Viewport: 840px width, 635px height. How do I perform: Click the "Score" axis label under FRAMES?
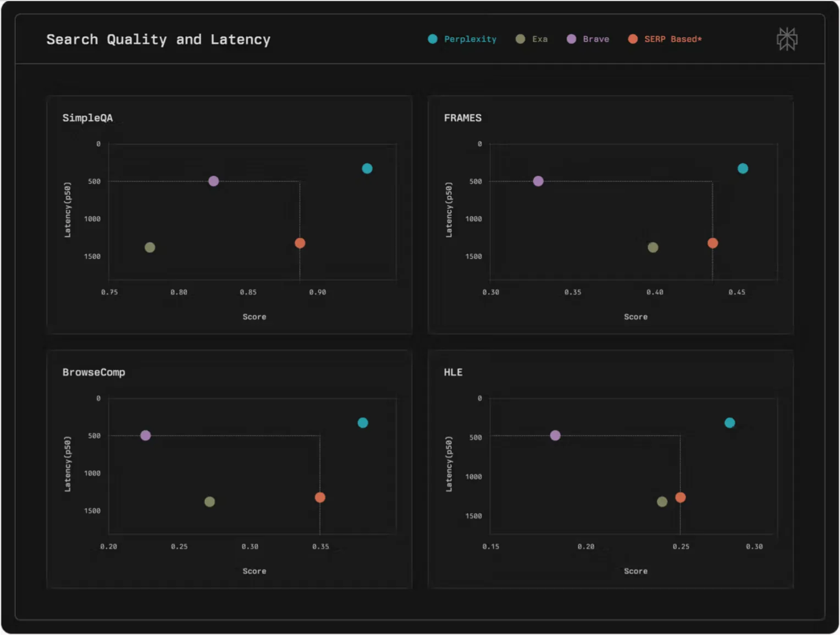[635, 317]
